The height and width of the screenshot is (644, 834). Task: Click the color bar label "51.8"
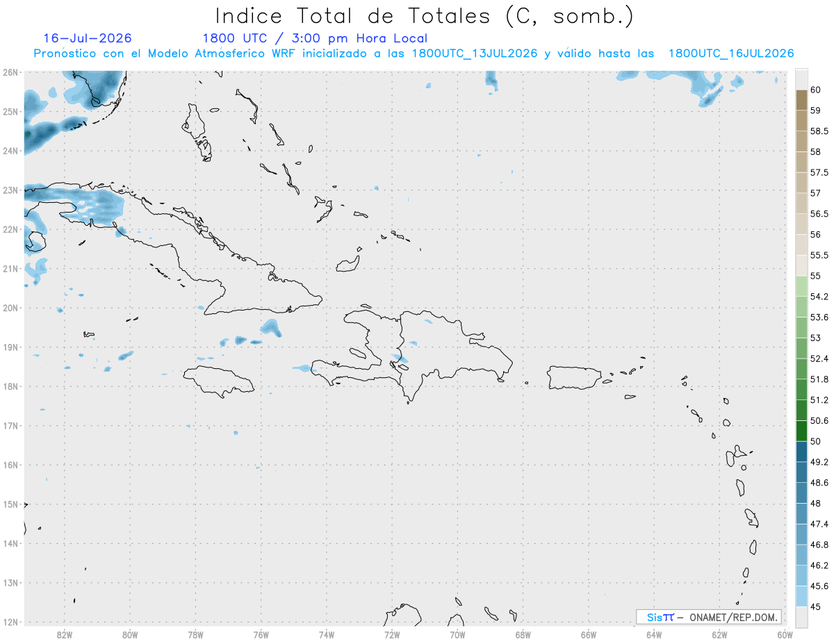click(819, 379)
